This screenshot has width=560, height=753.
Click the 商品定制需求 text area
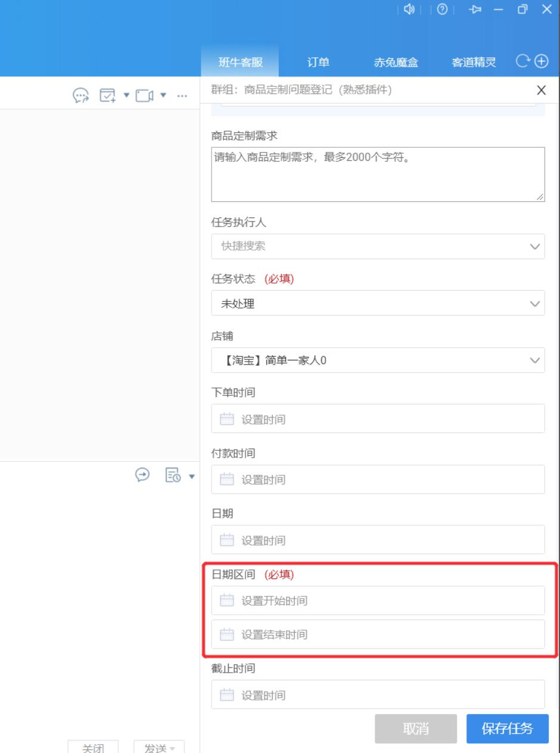pyautogui.click(x=378, y=174)
